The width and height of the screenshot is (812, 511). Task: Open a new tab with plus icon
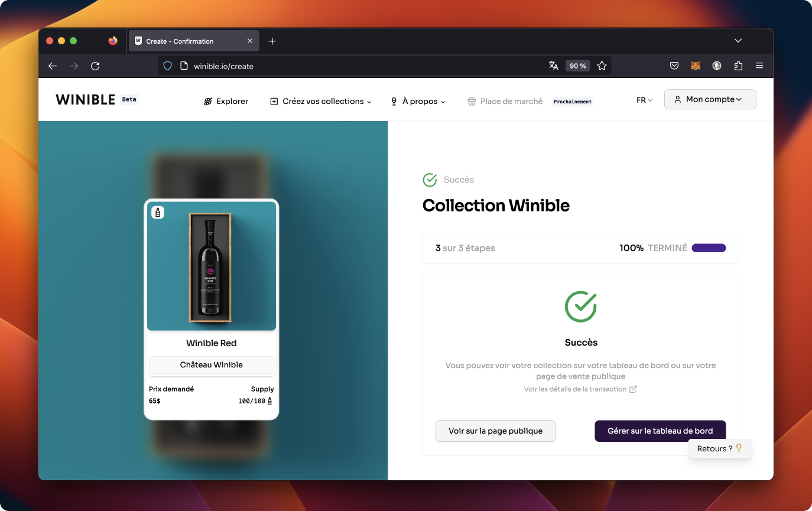point(272,41)
